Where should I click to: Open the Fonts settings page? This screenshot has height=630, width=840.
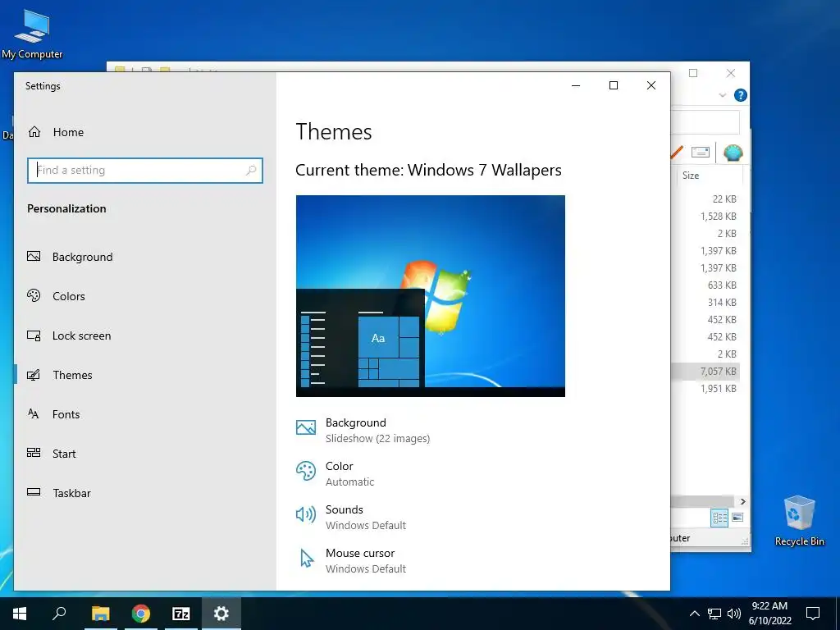pos(53,414)
